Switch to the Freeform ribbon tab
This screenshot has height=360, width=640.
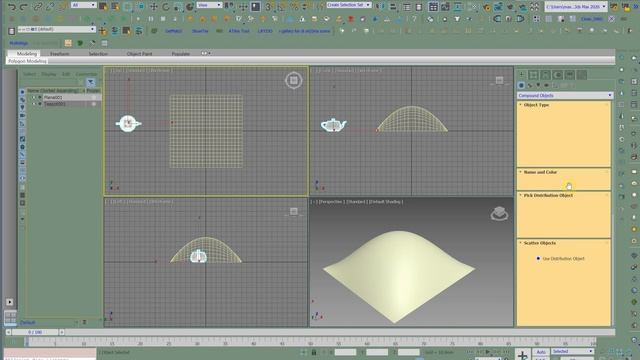click(x=60, y=53)
